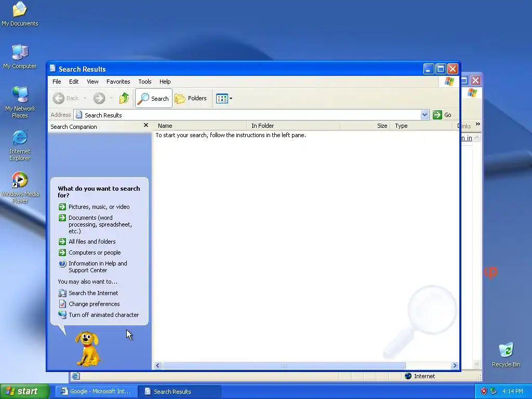Open My Documents desktop icon
The image size is (532, 399).
20,14
